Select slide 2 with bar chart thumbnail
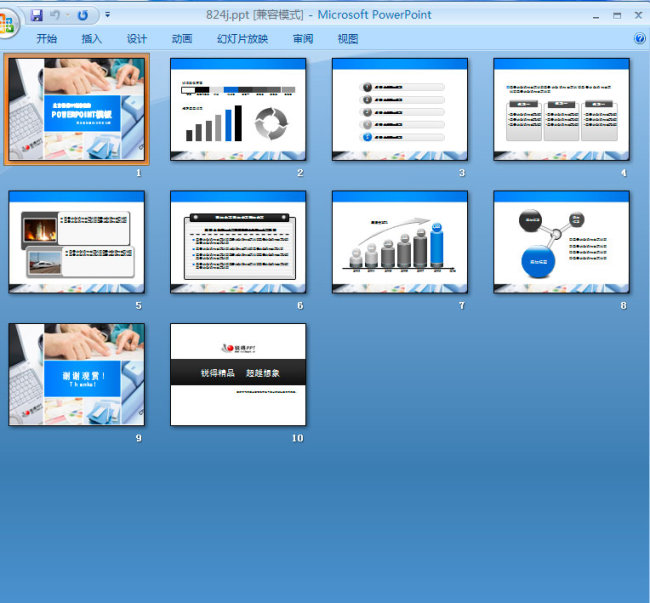The image size is (650, 603). [238, 109]
